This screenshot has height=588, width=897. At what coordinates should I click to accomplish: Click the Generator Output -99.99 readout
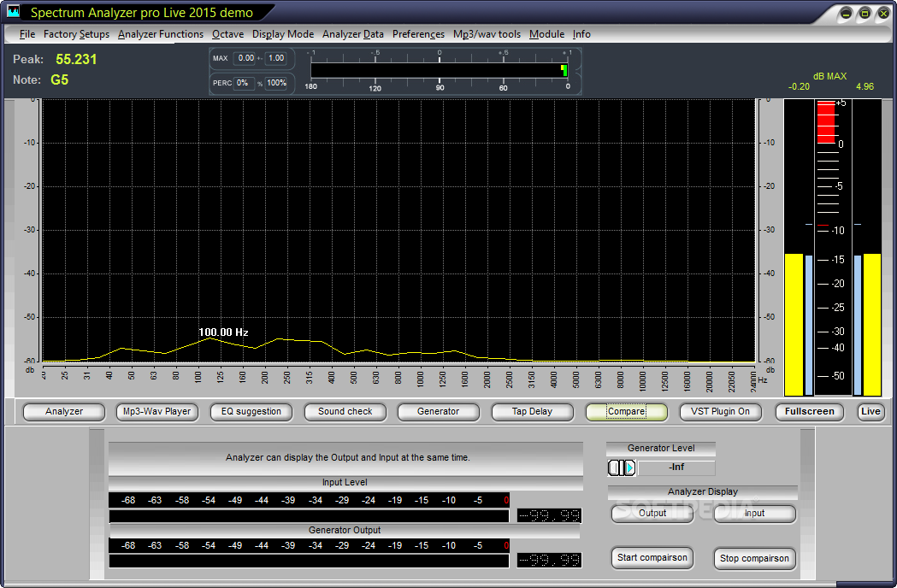click(549, 560)
